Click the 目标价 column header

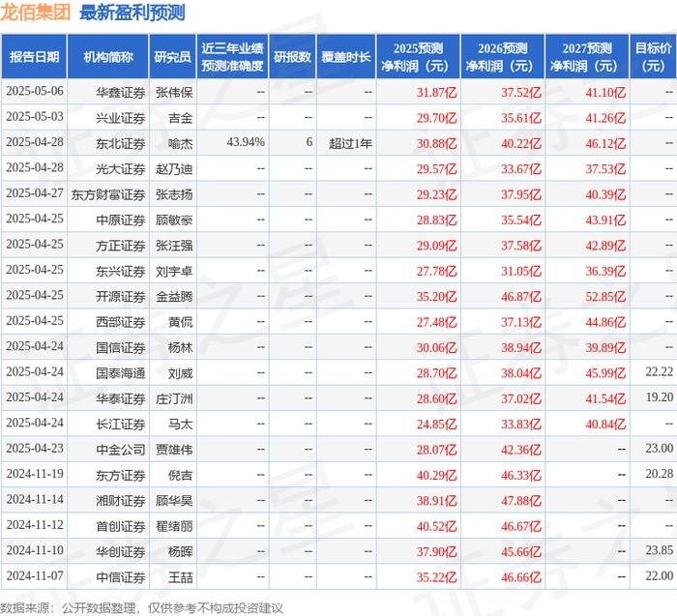point(653,56)
